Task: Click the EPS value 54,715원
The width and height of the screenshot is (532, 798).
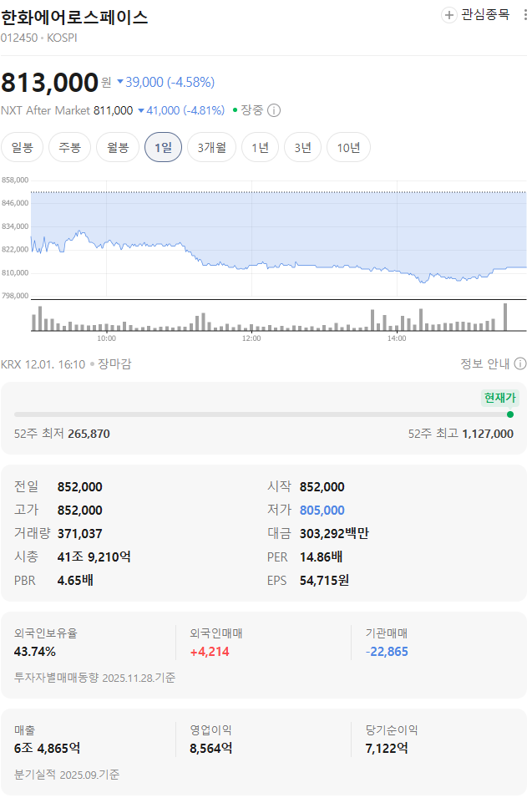Action: (324, 581)
